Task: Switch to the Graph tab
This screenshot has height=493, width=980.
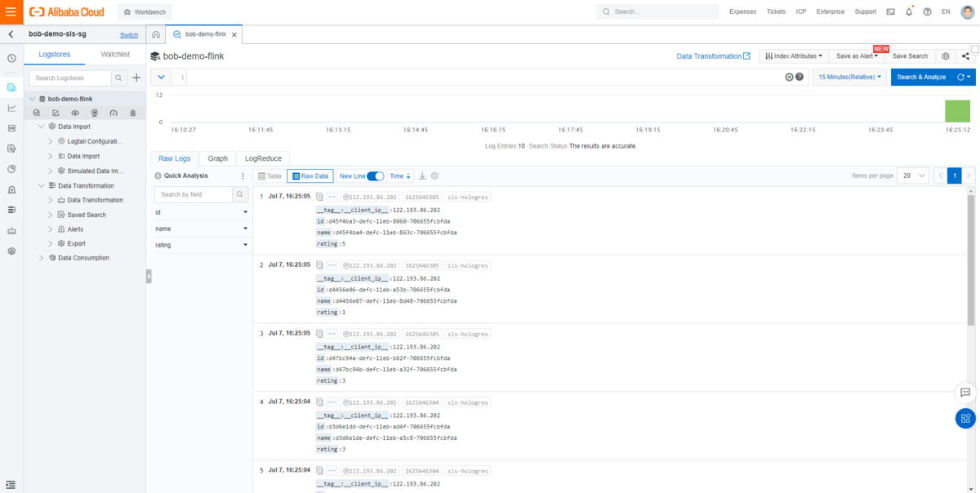Action: point(217,158)
